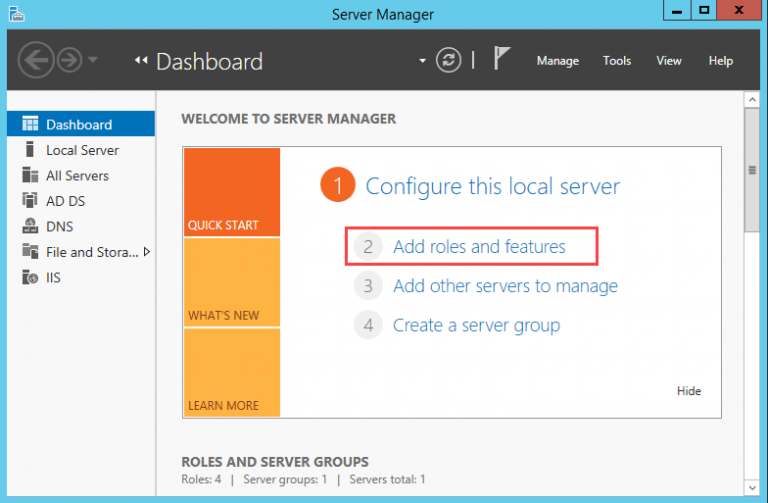
Task: Open the Tools menu
Action: [x=617, y=61]
